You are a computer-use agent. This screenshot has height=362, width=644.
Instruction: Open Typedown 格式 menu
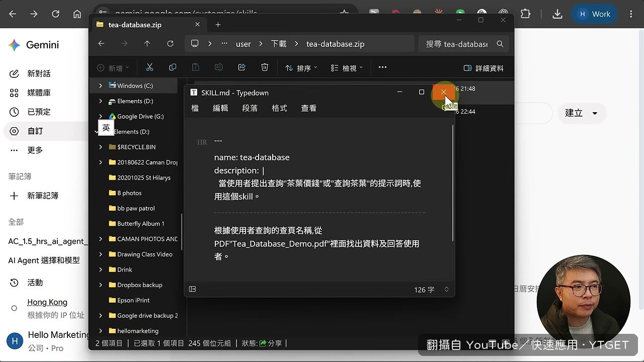tap(279, 108)
